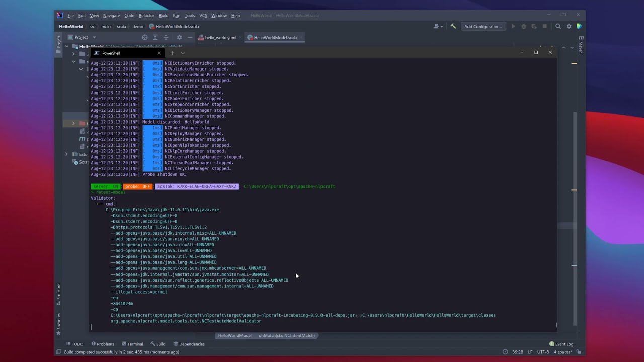Viewport: 644px width, 362px height.
Task: Click Select Opened File target icon
Action: pos(145,37)
